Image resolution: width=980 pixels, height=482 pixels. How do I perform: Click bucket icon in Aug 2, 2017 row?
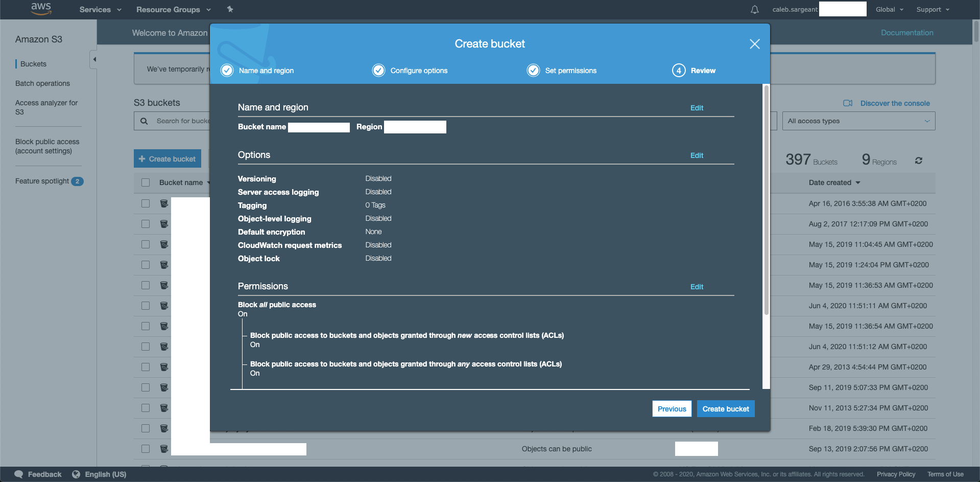(x=164, y=224)
